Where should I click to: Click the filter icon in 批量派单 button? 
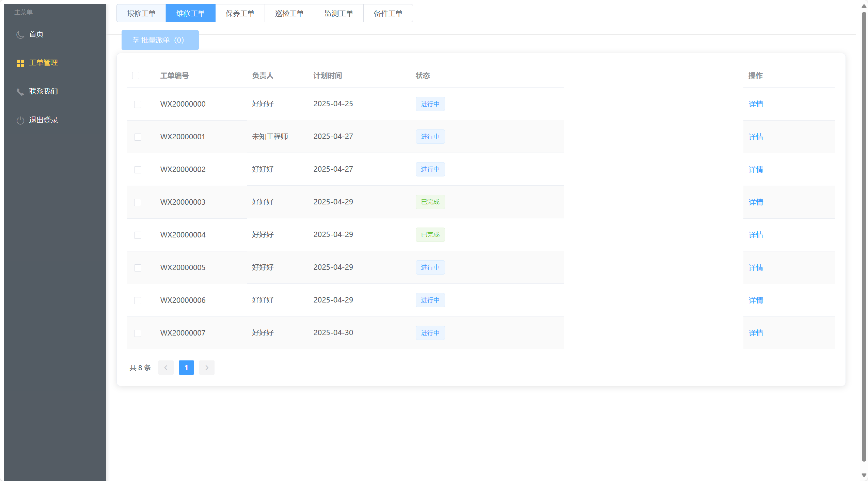[x=136, y=40]
